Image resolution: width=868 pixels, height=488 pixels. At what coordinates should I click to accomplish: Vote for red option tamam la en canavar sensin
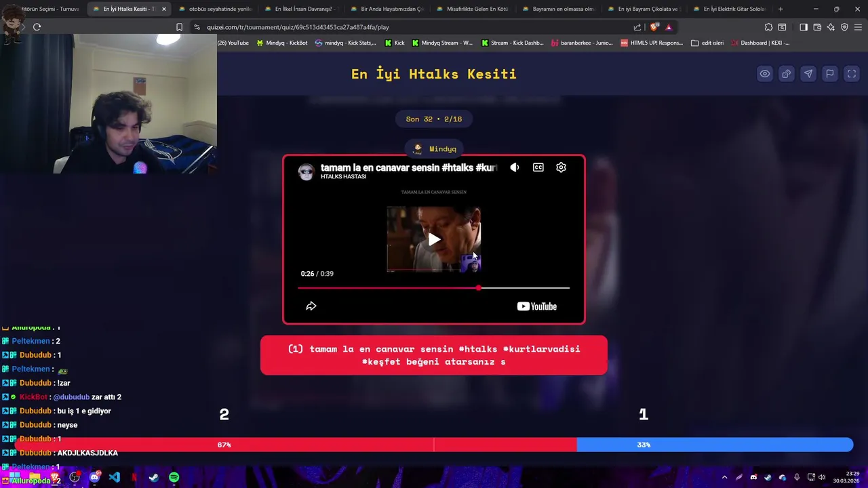point(434,355)
